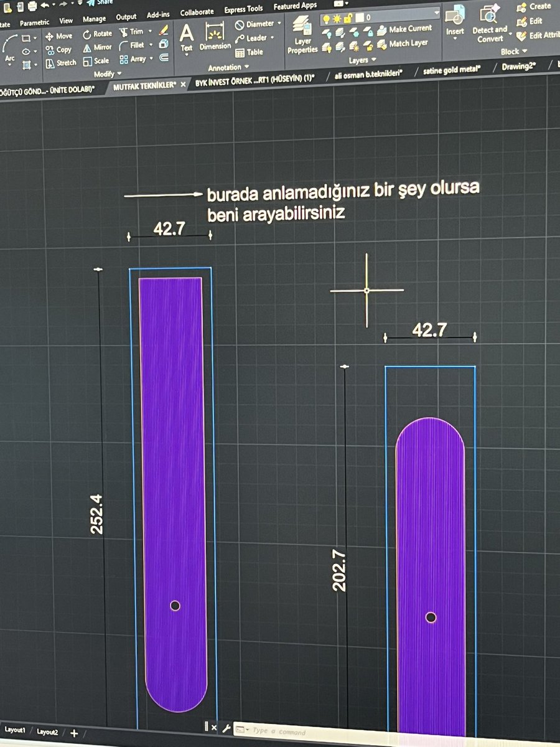The image size is (560, 747).
Task: Select the Move tool
Action: pyautogui.click(x=59, y=36)
